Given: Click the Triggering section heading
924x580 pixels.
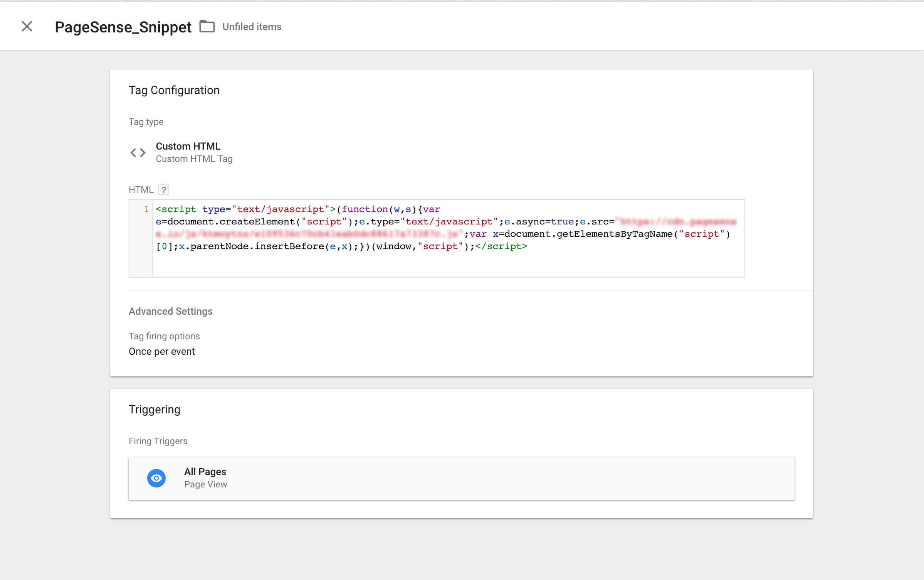Looking at the screenshot, I should pyautogui.click(x=154, y=410).
